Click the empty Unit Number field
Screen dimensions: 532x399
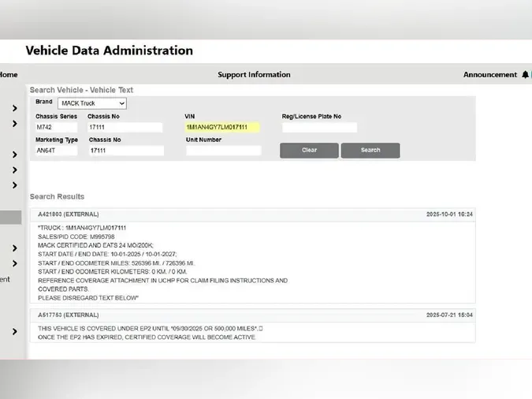point(223,151)
